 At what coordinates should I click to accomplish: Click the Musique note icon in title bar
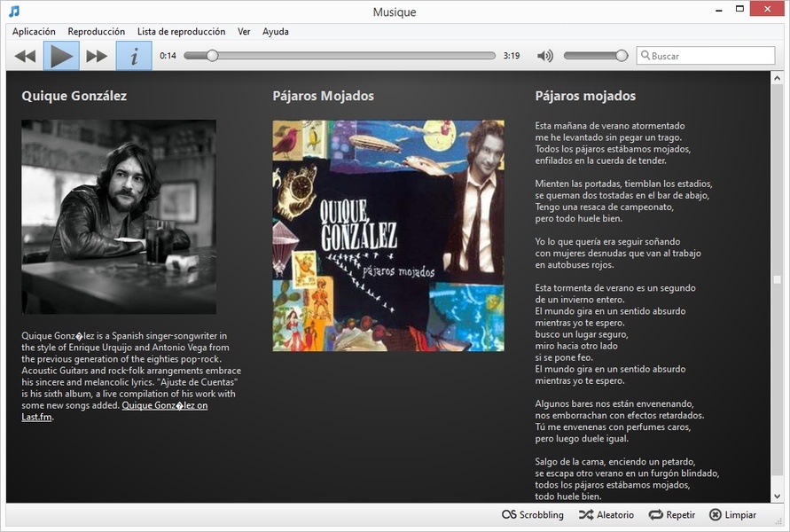[14, 11]
